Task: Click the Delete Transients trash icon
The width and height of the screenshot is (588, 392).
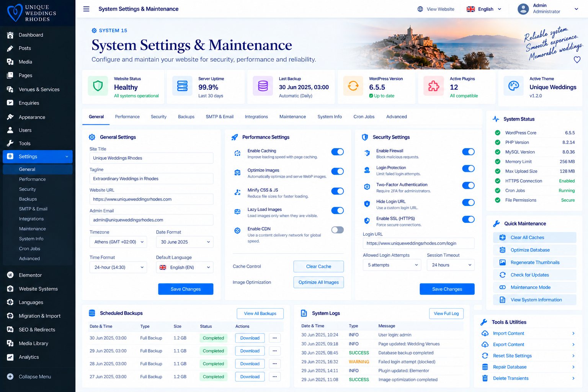Action: (485, 378)
